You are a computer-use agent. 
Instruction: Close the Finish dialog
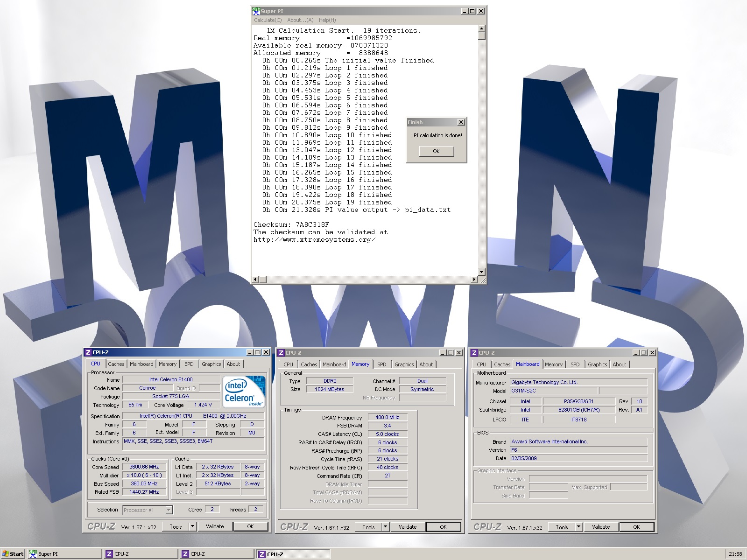461,122
